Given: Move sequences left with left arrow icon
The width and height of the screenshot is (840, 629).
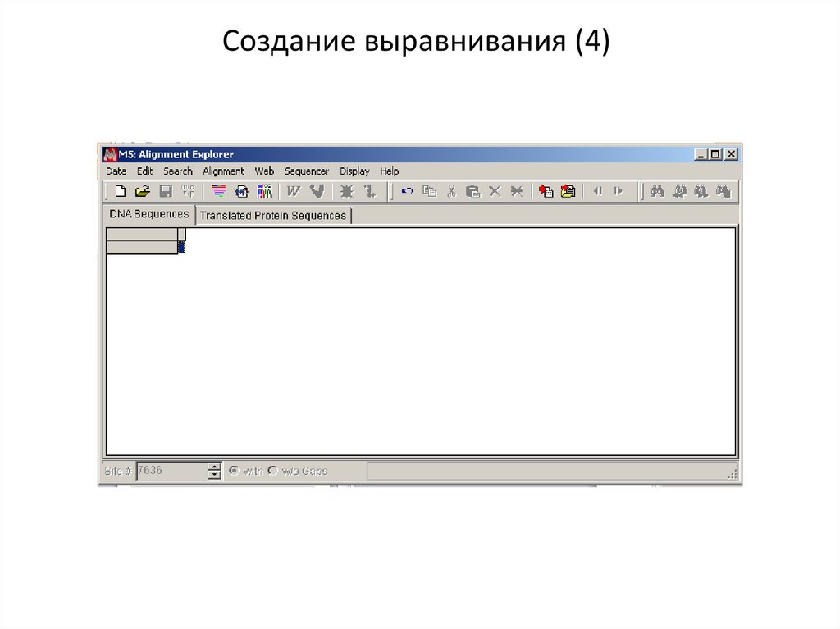Looking at the screenshot, I should click(x=598, y=191).
